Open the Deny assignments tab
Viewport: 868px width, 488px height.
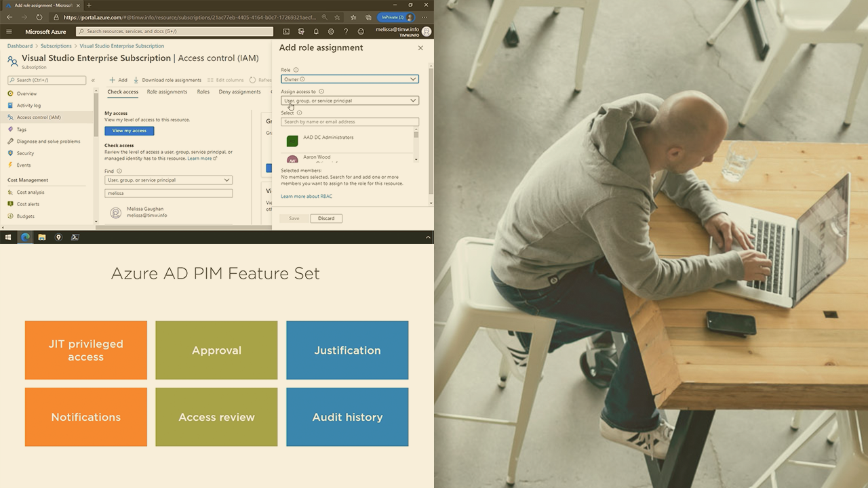pos(239,91)
